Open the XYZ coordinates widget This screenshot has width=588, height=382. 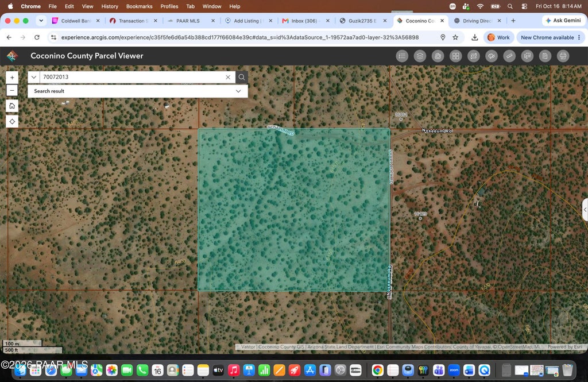click(474, 56)
